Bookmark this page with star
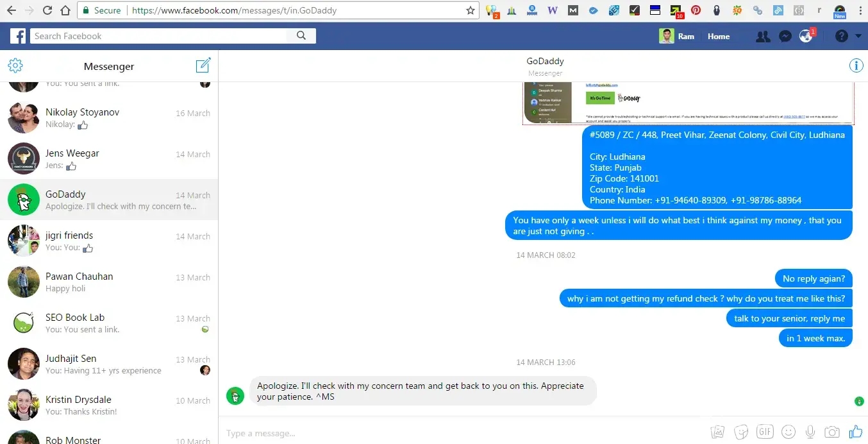The image size is (868, 444). click(470, 10)
